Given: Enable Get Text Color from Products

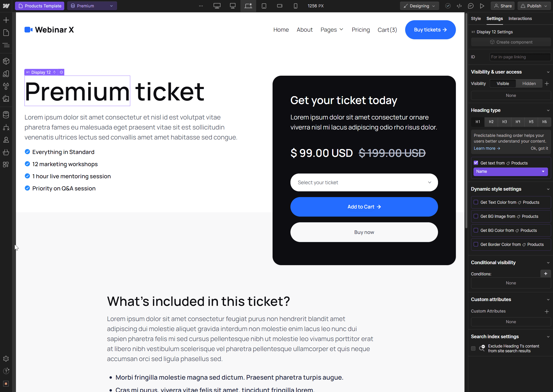Looking at the screenshot, I should 476,202.
